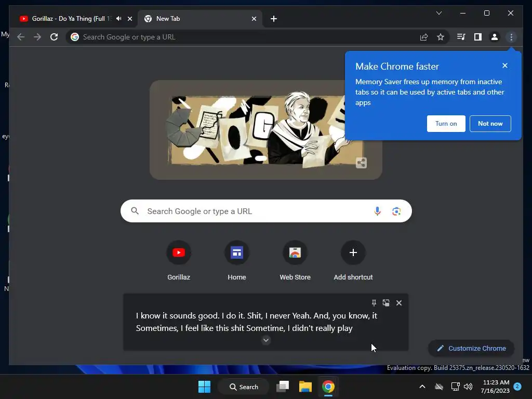Open the taskbar Search box
Viewport: 532px width, 399px height.
tap(244, 387)
